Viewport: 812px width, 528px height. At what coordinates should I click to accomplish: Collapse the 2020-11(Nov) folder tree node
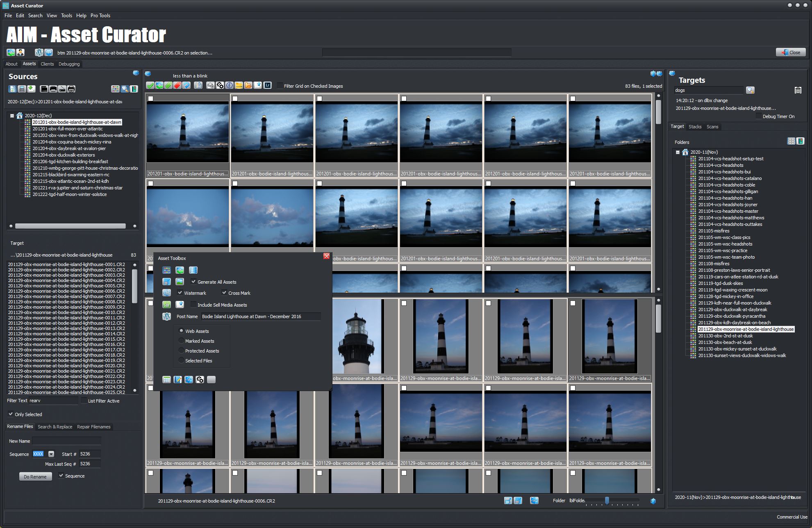678,152
